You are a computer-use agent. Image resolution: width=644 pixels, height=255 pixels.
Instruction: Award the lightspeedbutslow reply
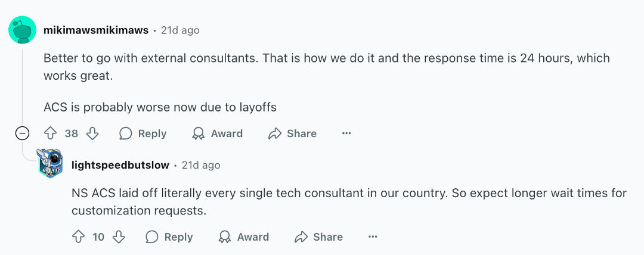pyautogui.click(x=244, y=237)
